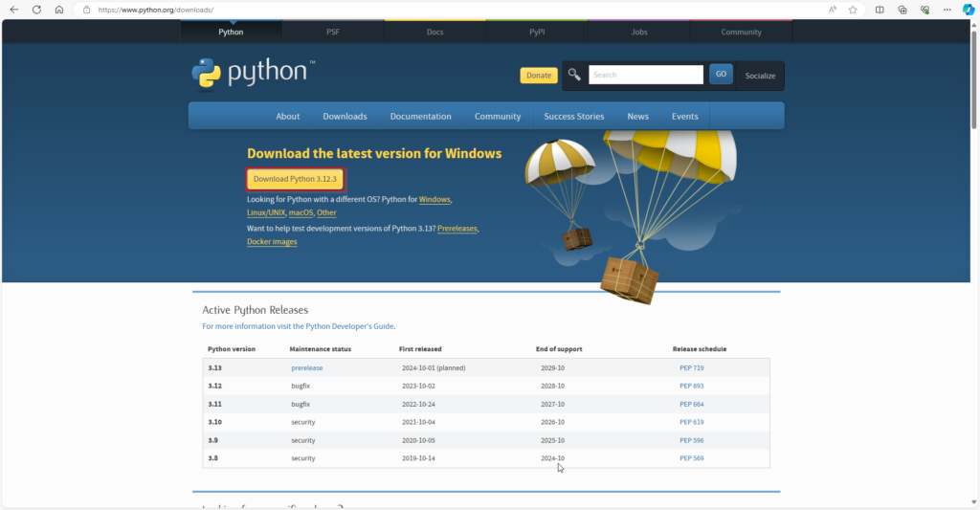
Task: Open the Success Stories menu
Action: (x=574, y=116)
